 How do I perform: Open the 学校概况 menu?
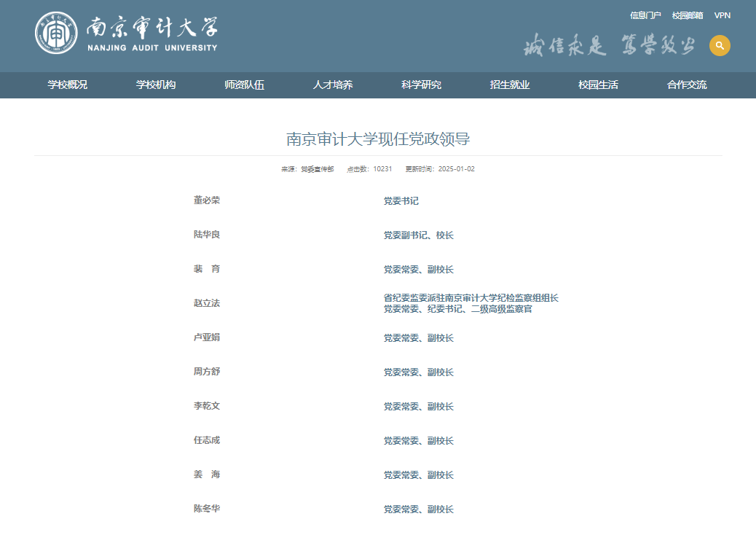point(68,85)
